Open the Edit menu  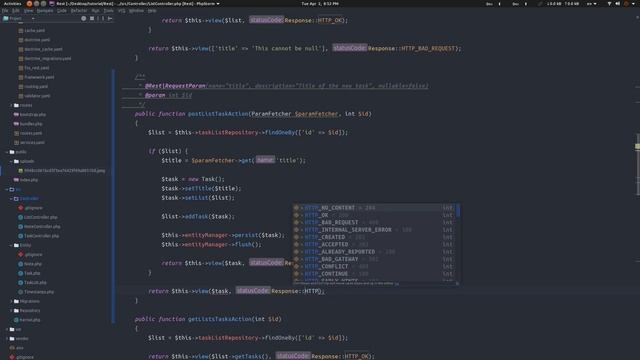[x=16, y=11]
